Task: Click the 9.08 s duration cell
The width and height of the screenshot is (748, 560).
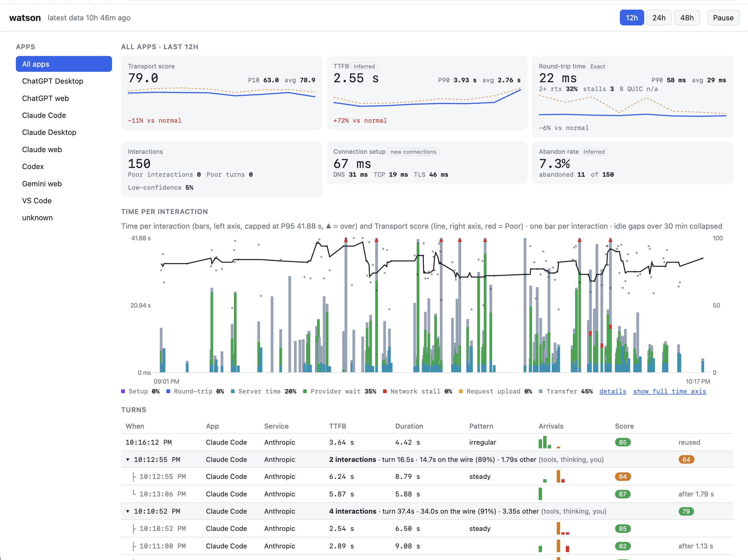Action: tap(407, 546)
